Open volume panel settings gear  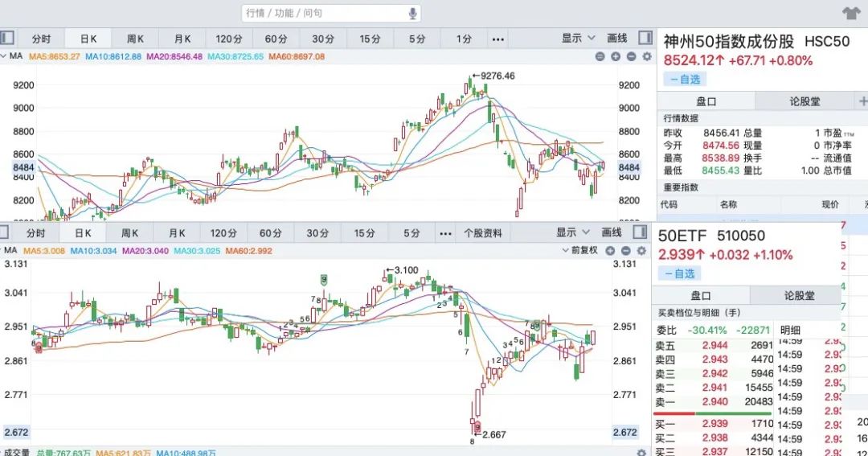point(641,453)
